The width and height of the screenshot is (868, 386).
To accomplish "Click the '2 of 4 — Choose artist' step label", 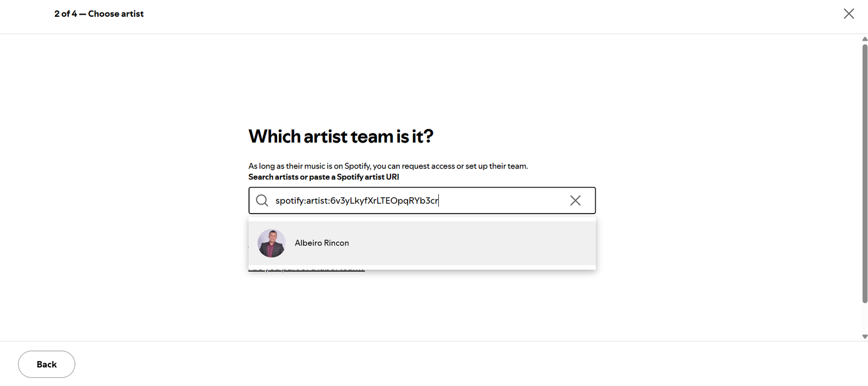I will [x=99, y=14].
